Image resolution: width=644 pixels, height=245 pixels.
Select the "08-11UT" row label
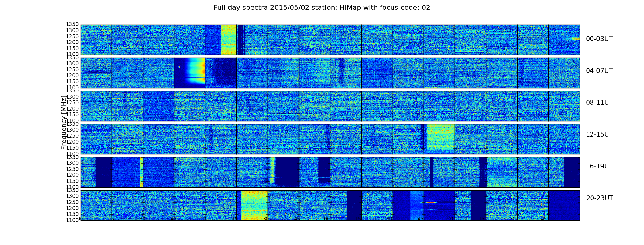click(599, 103)
